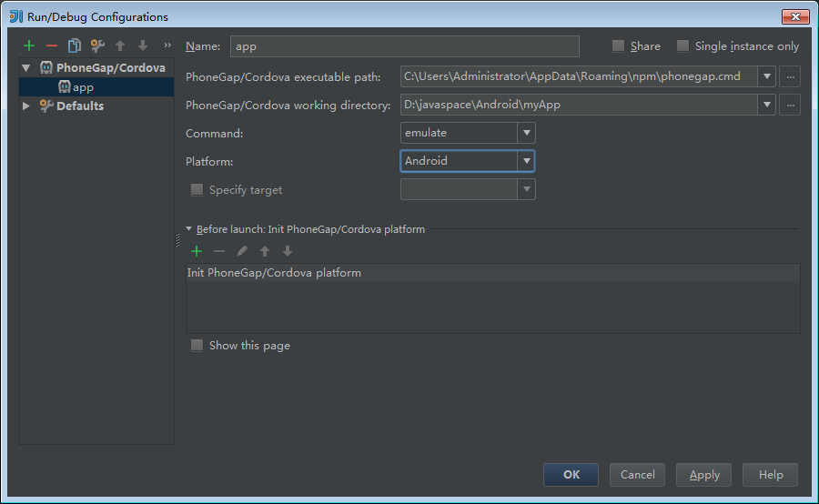Collapse the Before launch section
Viewport: 819px width, 504px height.
coord(189,228)
